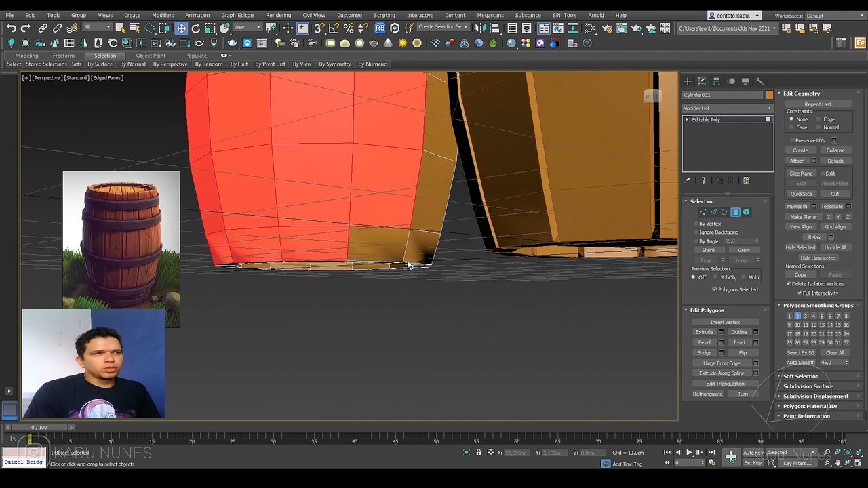The height and width of the screenshot is (488, 868).
Task: Open the Modify command panel tab
Action: 702,81
